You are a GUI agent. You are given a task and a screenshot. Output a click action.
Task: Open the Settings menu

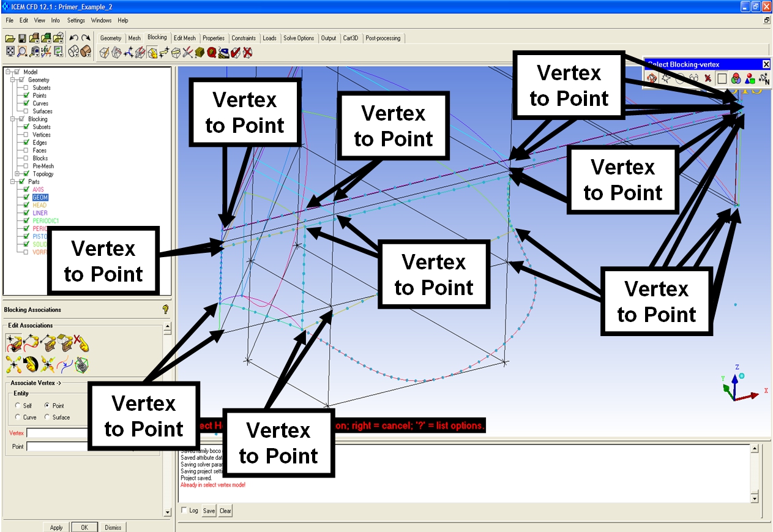pos(76,20)
